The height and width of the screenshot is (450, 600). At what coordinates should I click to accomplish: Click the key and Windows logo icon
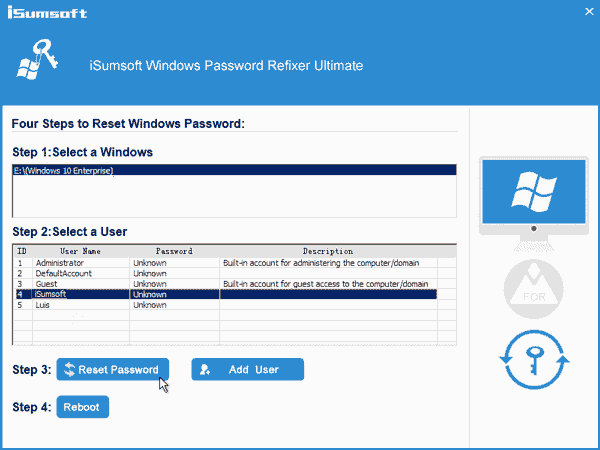(x=38, y=59)
